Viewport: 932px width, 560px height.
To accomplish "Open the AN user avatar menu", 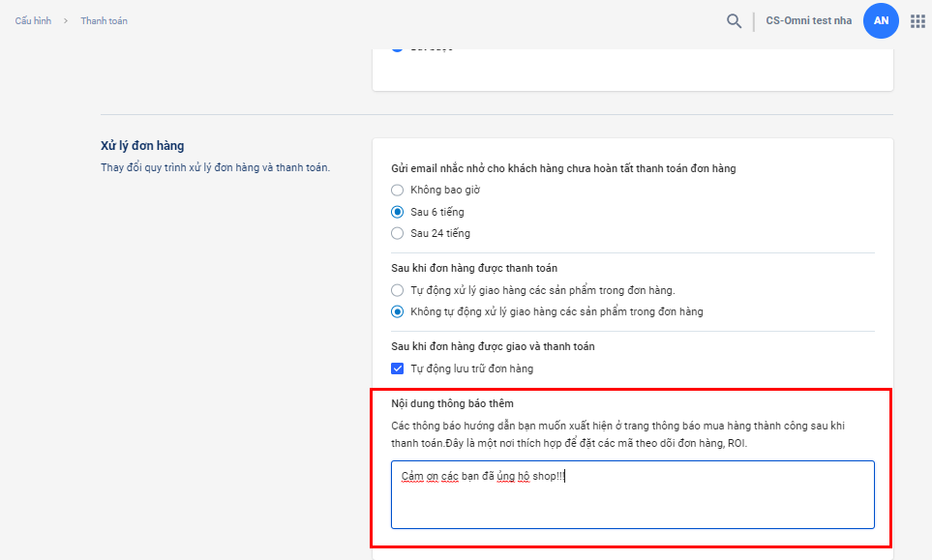I will 881,20.
